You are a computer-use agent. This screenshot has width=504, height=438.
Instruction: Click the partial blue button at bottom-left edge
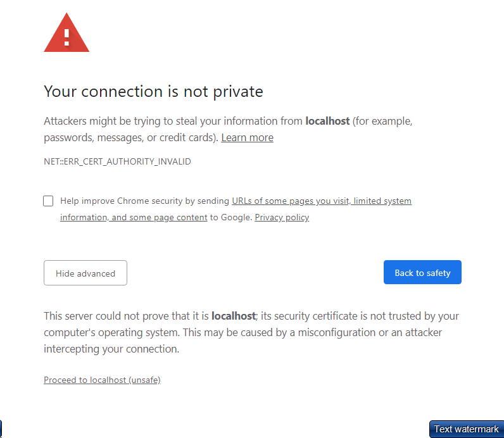point(1,427)
